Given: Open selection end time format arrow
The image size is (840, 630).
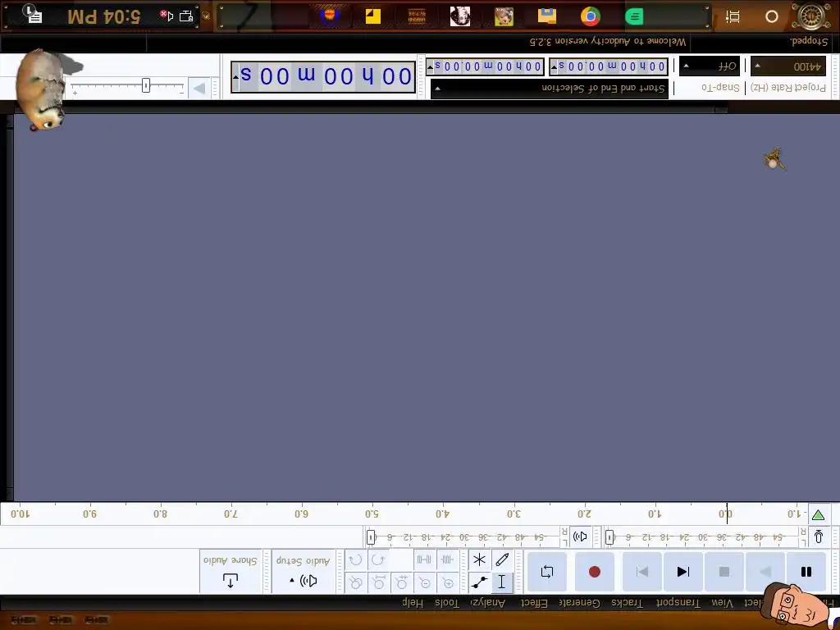Looking at the screenshot, I should (430, 67).
